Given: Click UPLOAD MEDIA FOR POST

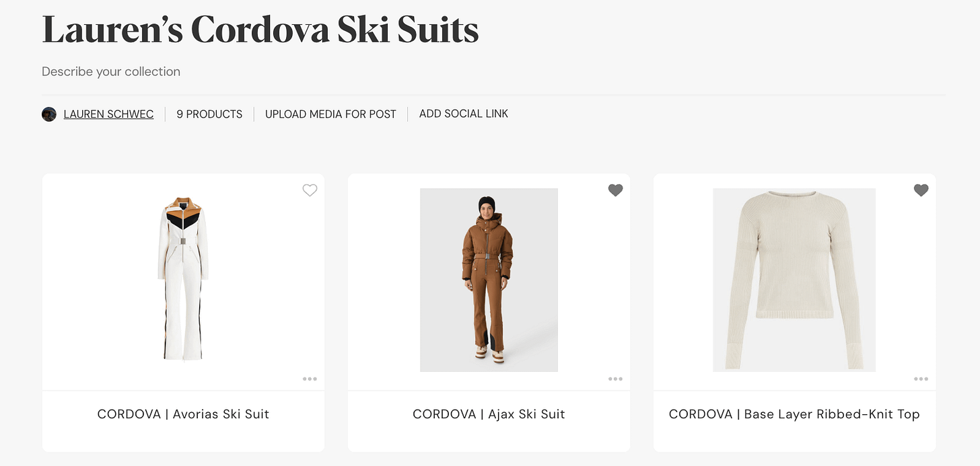Looking at the screenshot, I should pyautogui.click(x=330, y=114).
